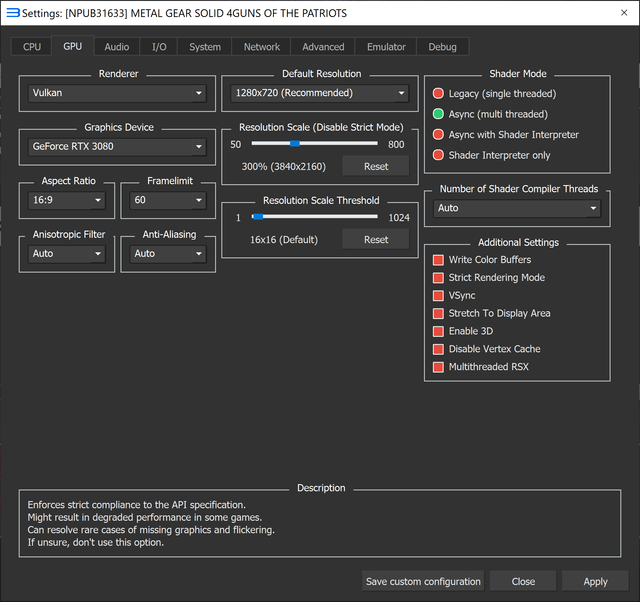Image resolution: width=640 pixels, height=602 pixels.
Task: Select Async (multi threaded) shader mode
Action: click(490, 114)
